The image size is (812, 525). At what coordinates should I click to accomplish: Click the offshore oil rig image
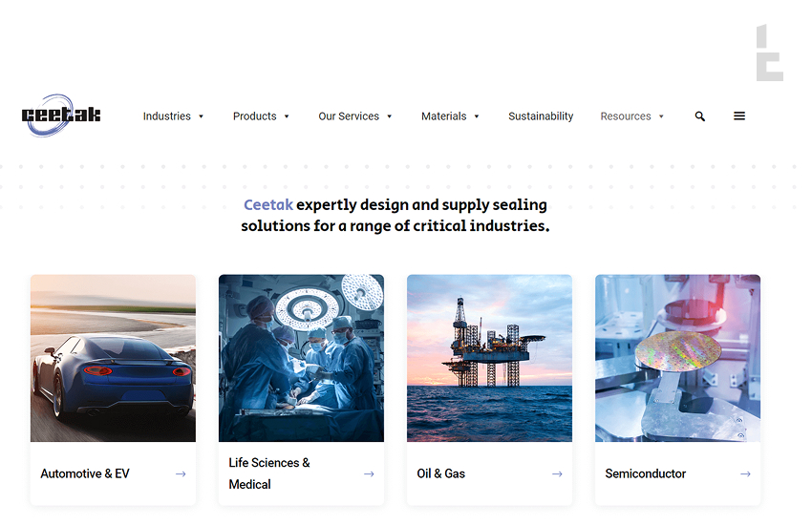489,358
